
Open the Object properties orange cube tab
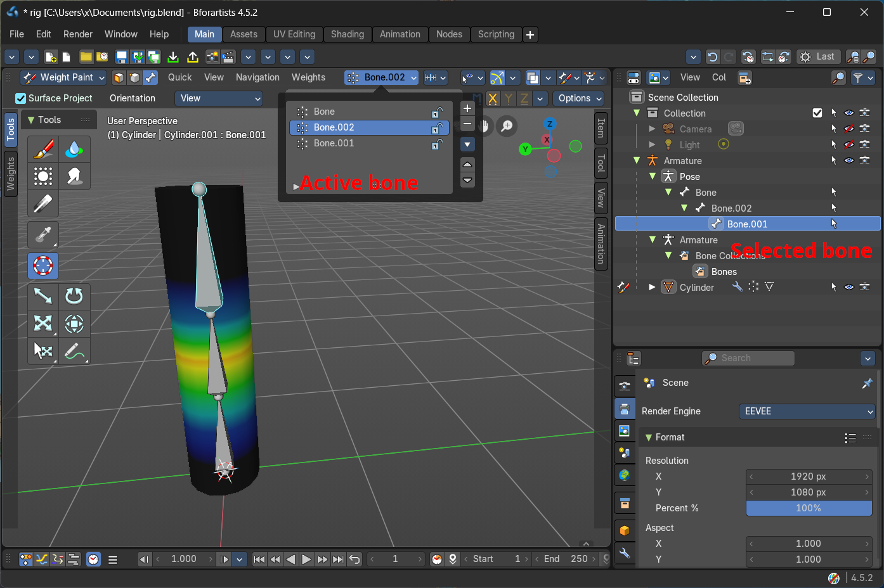(x=625, y=531)
